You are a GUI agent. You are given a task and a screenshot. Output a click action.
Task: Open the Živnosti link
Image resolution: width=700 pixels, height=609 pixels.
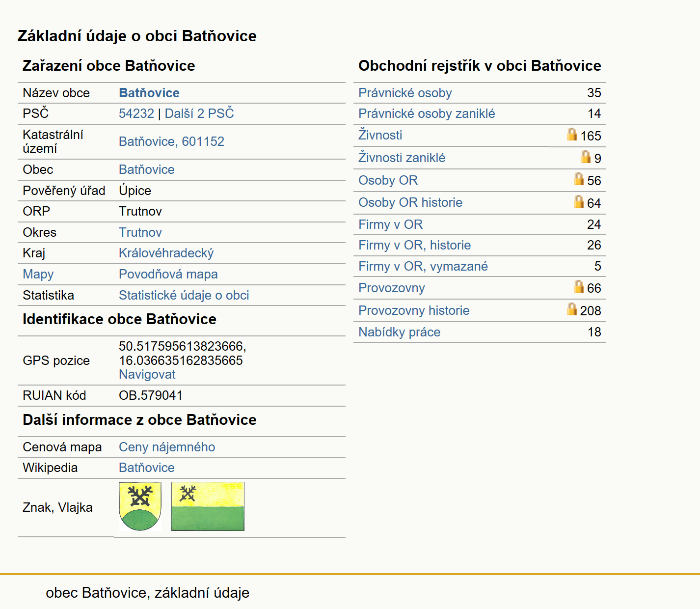click(380, 135)
